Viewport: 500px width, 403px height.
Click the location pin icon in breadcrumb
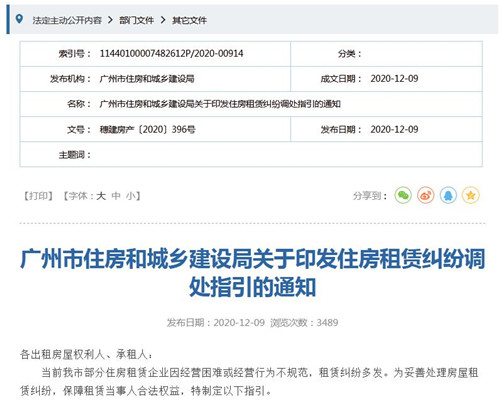click(19, 19)
